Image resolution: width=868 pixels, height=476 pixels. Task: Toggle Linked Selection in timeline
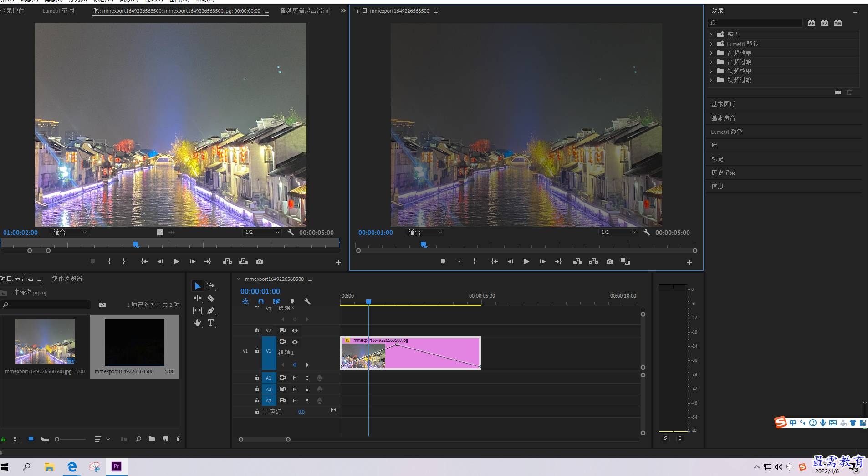click(276, 301)
